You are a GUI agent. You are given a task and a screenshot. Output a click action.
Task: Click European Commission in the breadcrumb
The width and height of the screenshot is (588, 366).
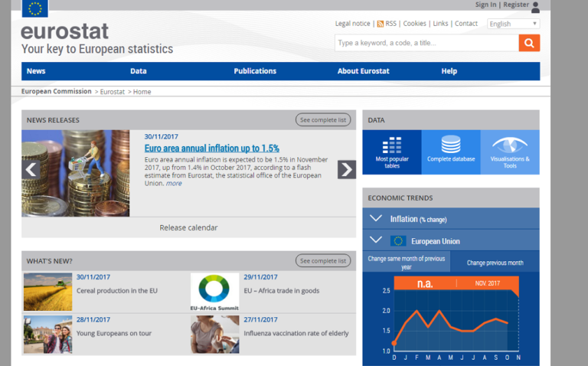[x=56, y=91]
